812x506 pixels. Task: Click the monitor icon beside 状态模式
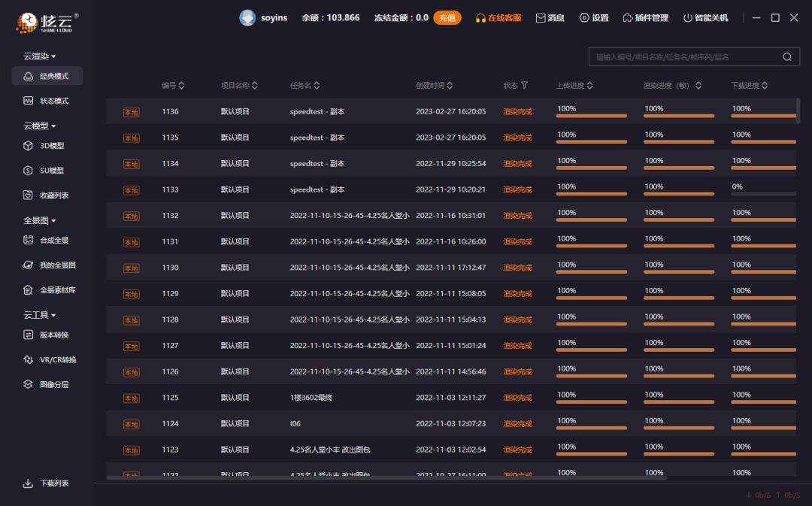click(x=28, y=101)
